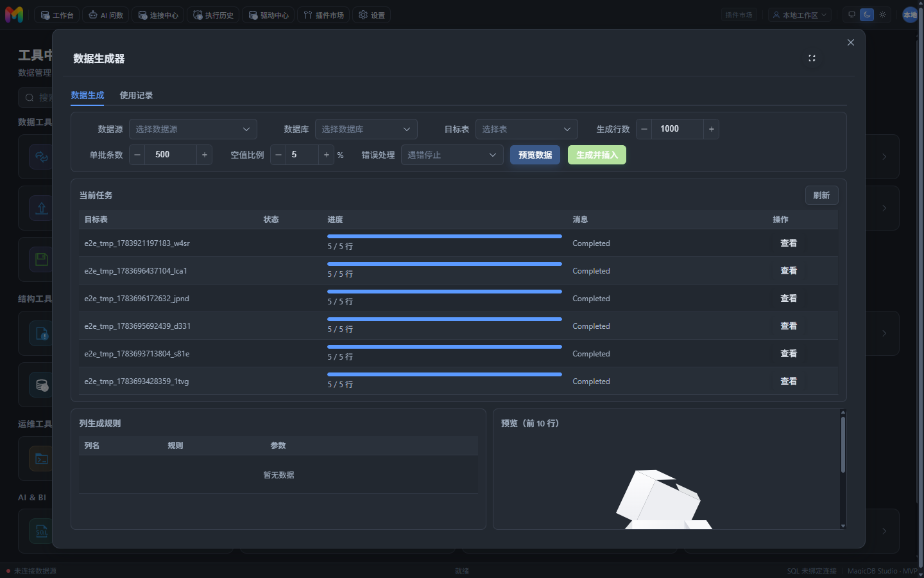
Task: Click the 规则 column header
Action: point(175,446)
